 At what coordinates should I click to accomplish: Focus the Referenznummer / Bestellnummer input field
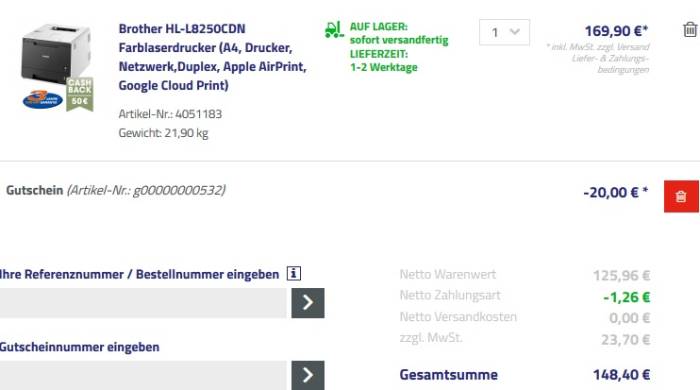pos(143,303)
